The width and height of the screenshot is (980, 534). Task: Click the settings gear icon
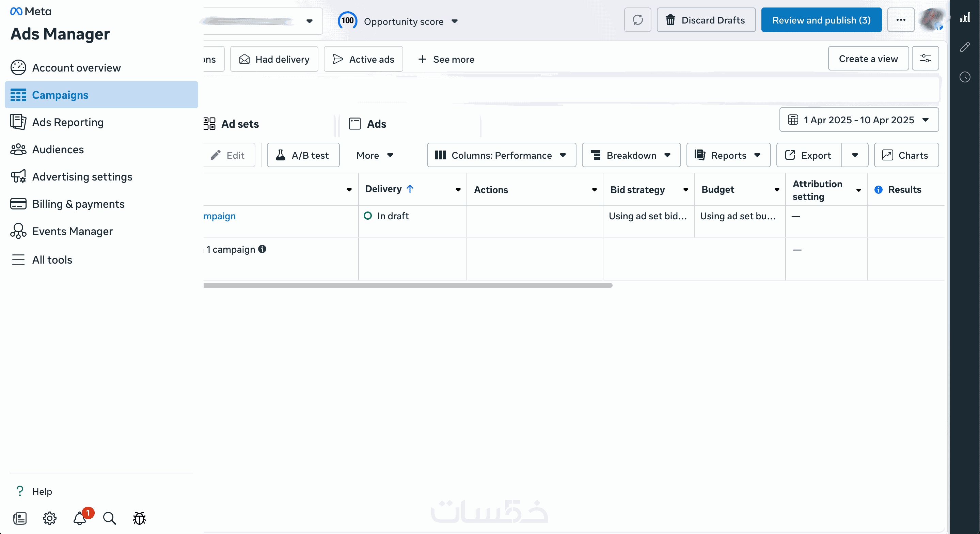(x=49, y=518)
